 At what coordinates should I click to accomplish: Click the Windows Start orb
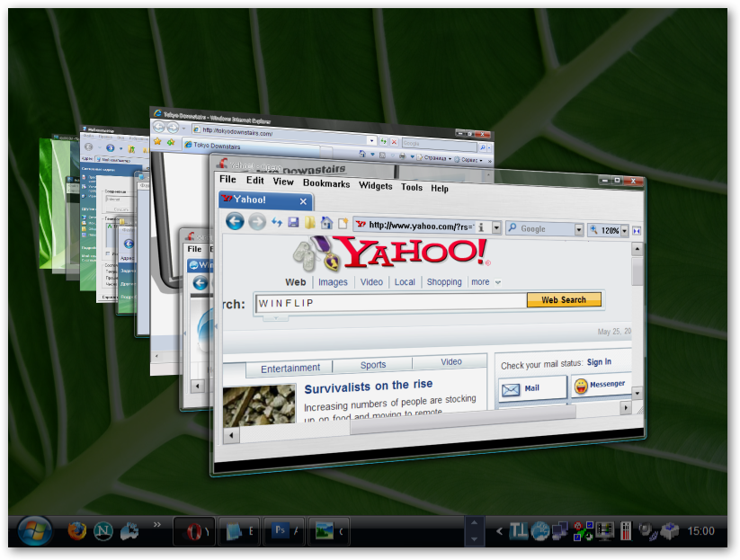click(x=35, y=531)
